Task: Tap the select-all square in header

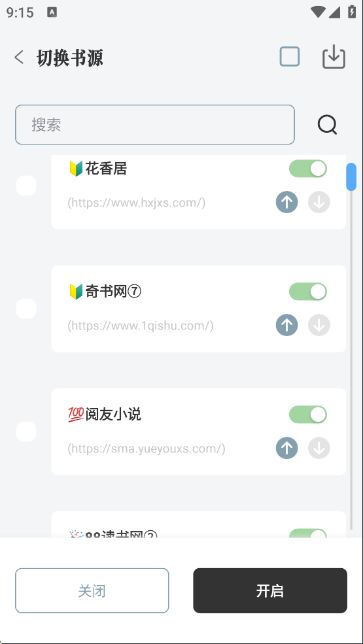Action: [x=290, y=57]
